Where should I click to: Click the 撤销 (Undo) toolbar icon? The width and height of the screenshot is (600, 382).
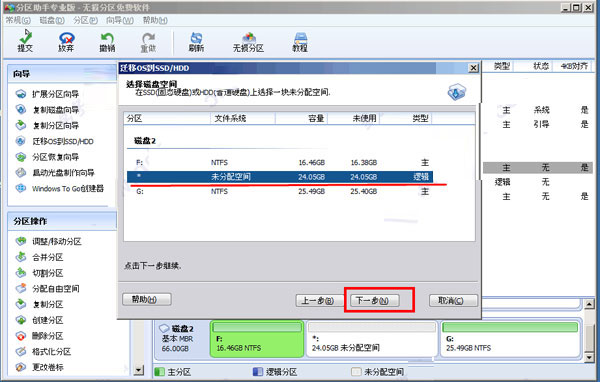[107, 42]
